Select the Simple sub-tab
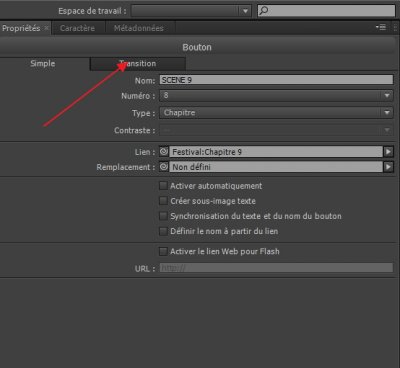 point(43,63)
